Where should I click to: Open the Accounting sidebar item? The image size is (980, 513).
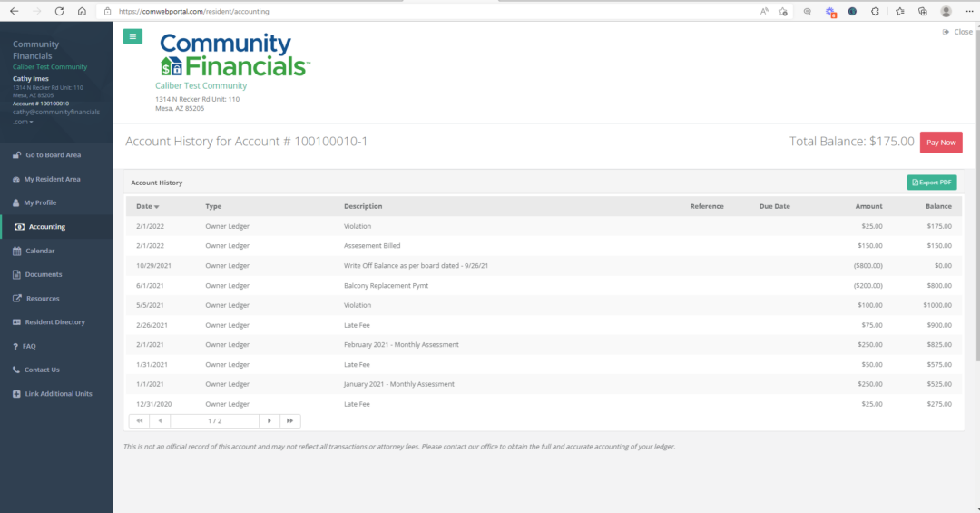coord(46,227)
